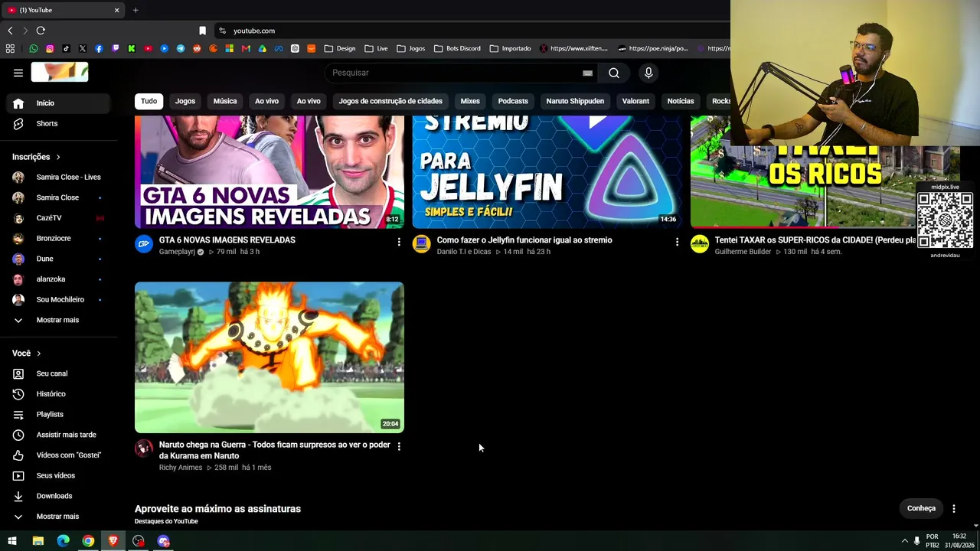Open Samira Close - Lives subscription
Screen dimensions: 980x551
click(x=58, y=178)
